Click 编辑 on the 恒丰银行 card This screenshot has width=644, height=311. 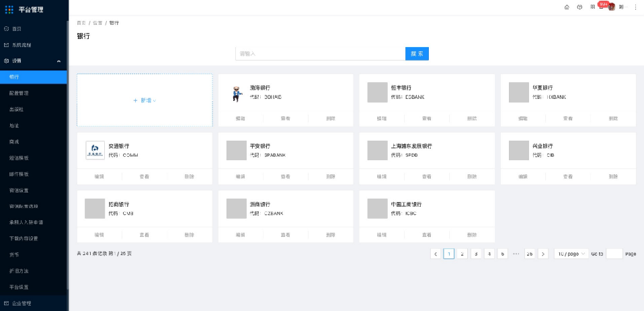pos(382,118)
